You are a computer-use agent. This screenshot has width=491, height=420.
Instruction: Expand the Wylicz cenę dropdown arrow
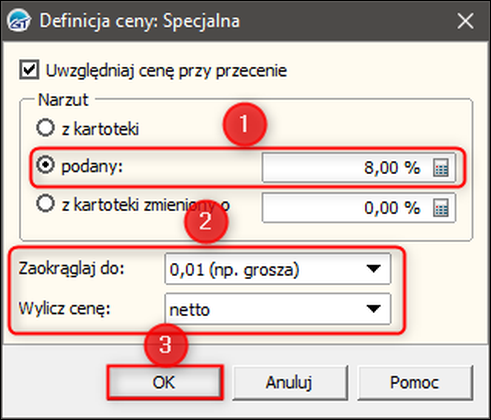click(x=373, y=309)
